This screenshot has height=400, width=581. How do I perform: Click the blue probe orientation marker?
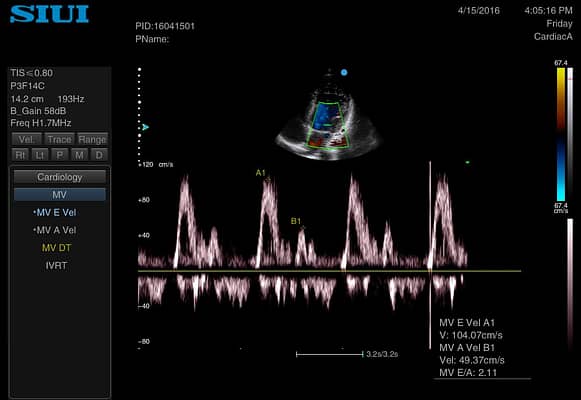tap(344, 73)
